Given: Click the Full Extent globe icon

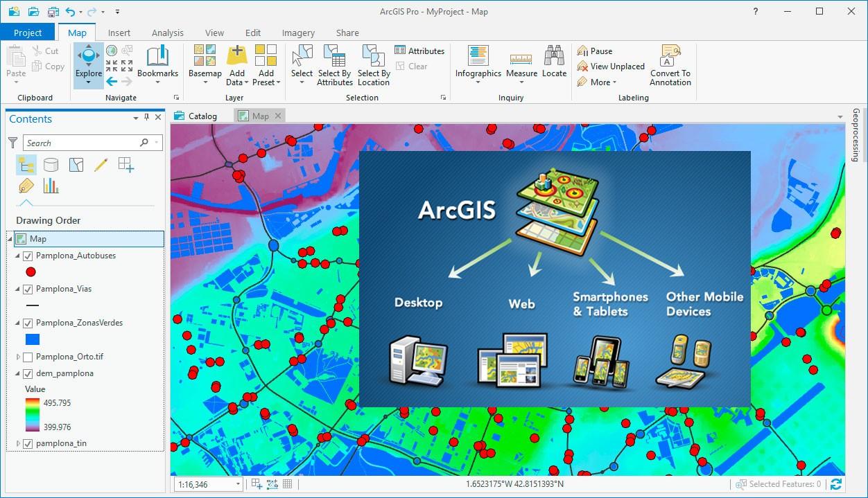Looking at the screenshot, I should (x=112, y=51).
